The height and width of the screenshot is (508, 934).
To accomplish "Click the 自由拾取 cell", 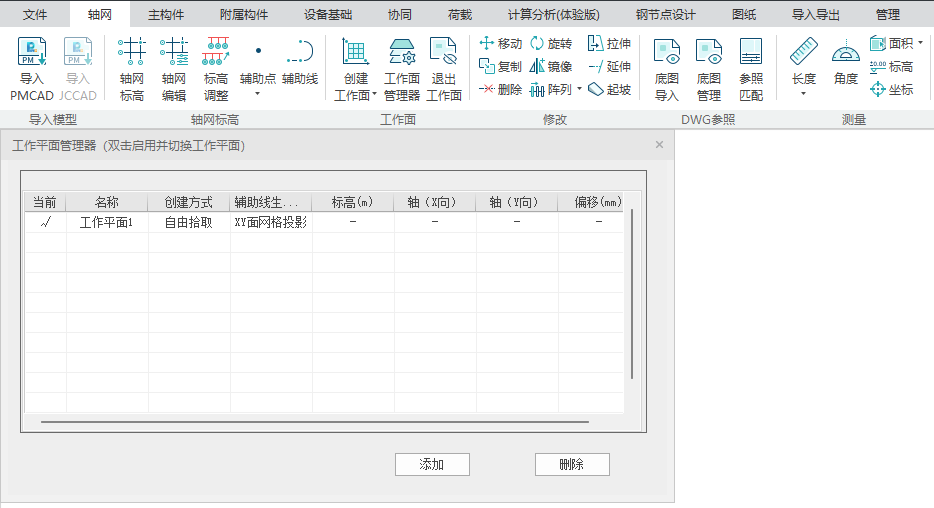I will [188, 222].
